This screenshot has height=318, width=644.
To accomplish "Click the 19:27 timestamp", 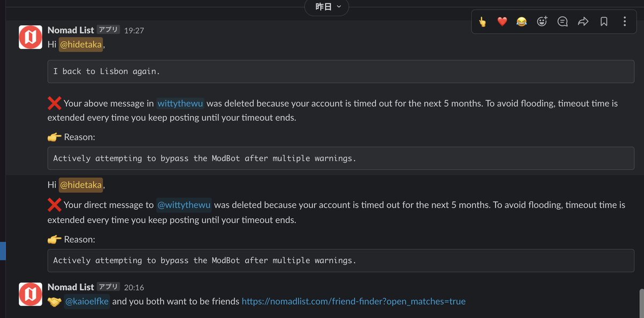I will 134,31.
